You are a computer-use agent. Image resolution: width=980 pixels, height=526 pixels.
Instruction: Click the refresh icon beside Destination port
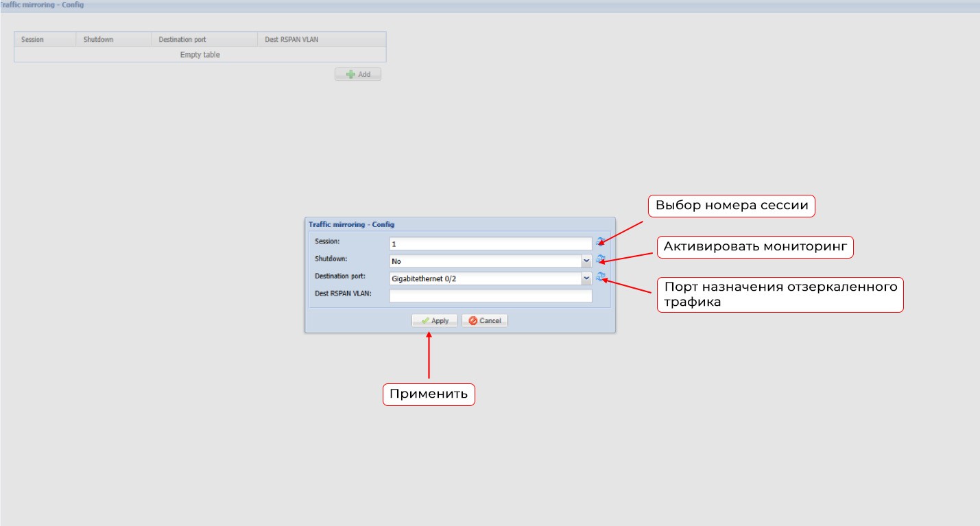[600, 276]
